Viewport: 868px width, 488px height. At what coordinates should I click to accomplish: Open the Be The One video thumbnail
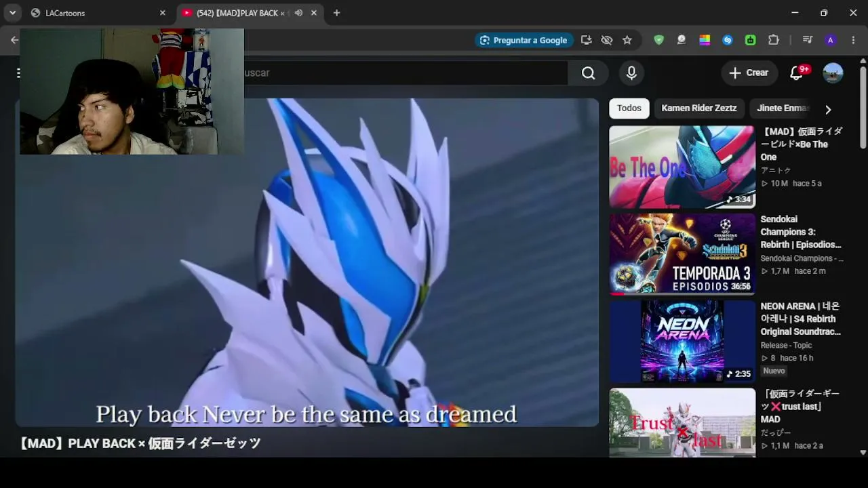click(x=682, y=167)
